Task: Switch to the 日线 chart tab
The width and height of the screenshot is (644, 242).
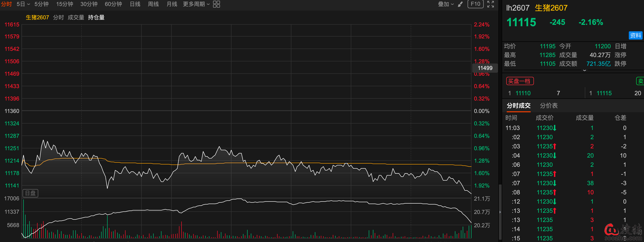Action: (x=135, y=4)
